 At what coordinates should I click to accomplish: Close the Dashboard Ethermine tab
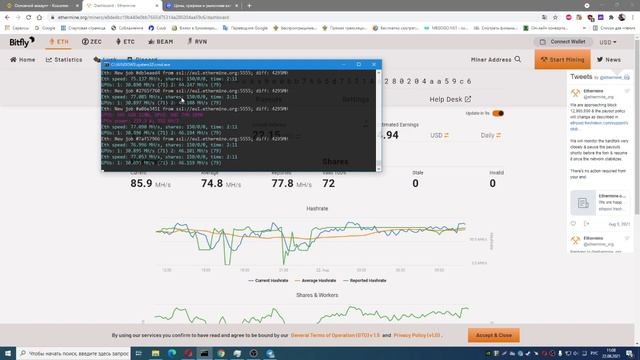(x=157, y=6)
